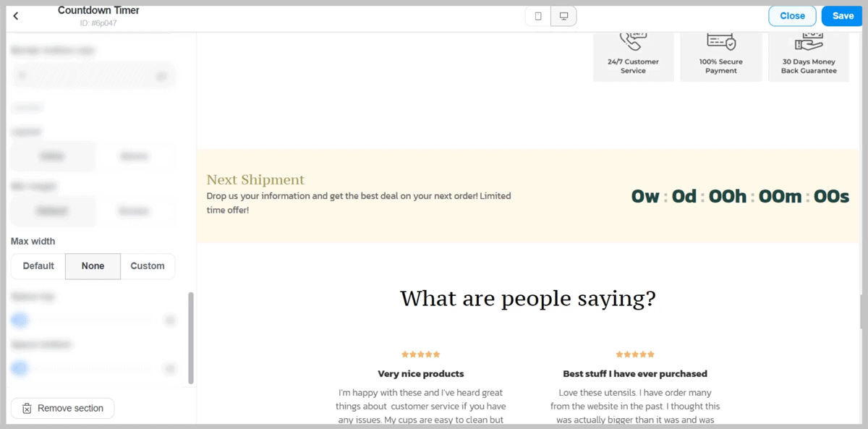Click the Very nice products review title
The height and width of the screenshot is (429, 868).
tap(420, 374)
